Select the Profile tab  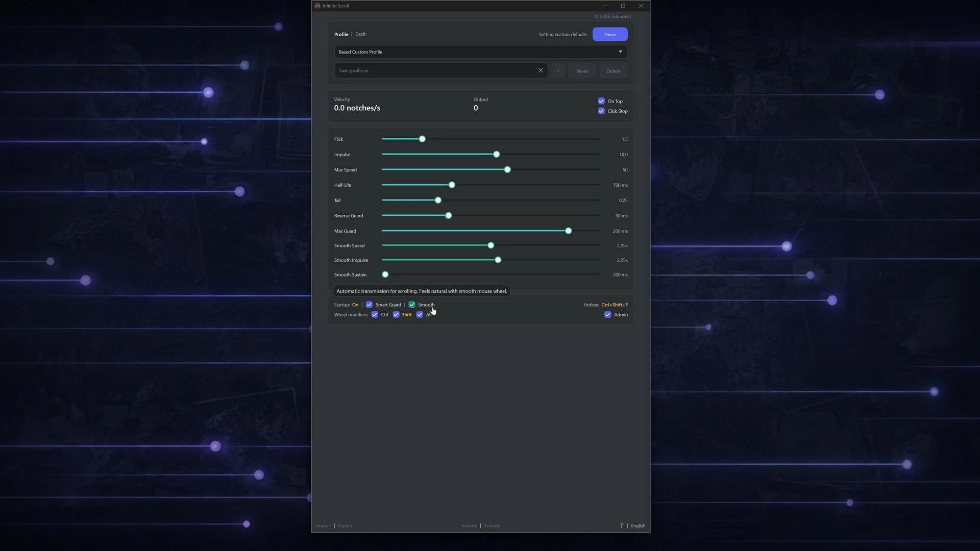click(341, 34)
